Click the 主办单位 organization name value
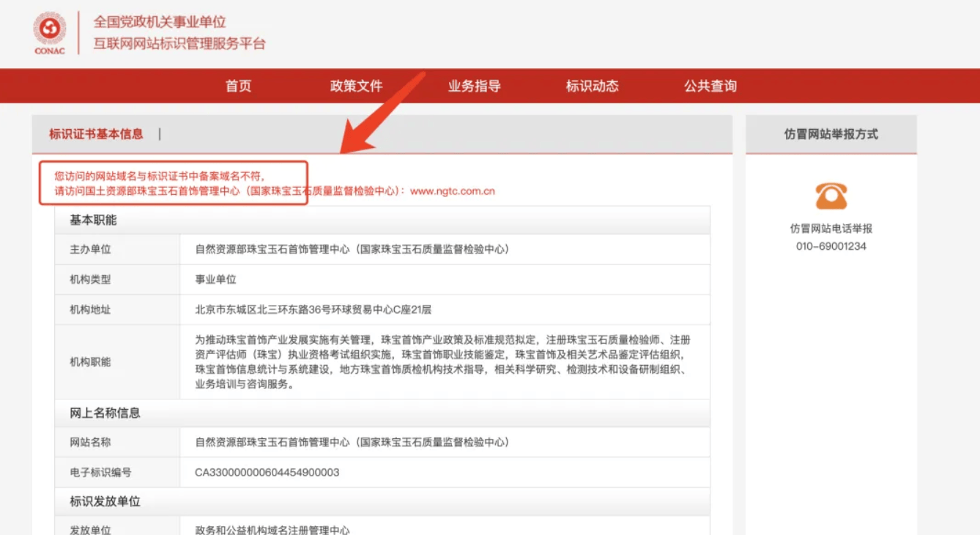 tap(352, 249)
